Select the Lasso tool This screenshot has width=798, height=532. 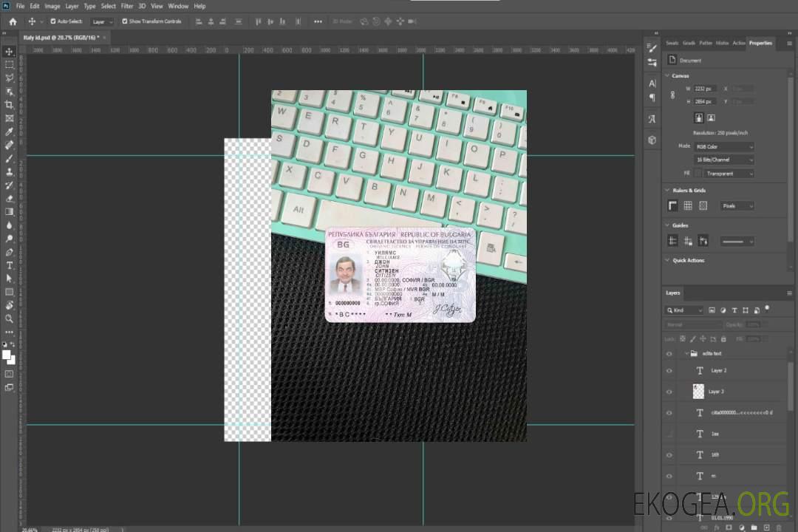9,78
